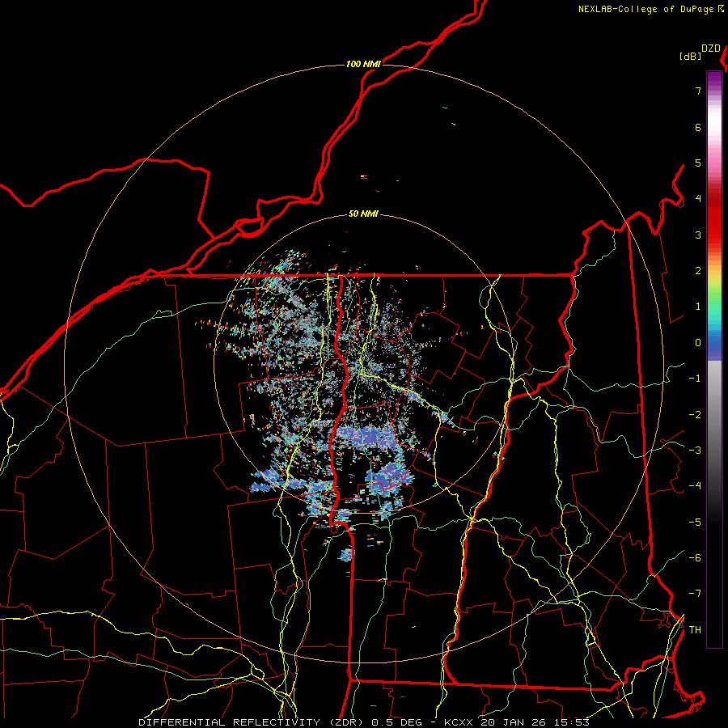Click the 4 value on color scale
Image resolution: width=728 pixels, height=728 pixels.
[x=698, y=199]
